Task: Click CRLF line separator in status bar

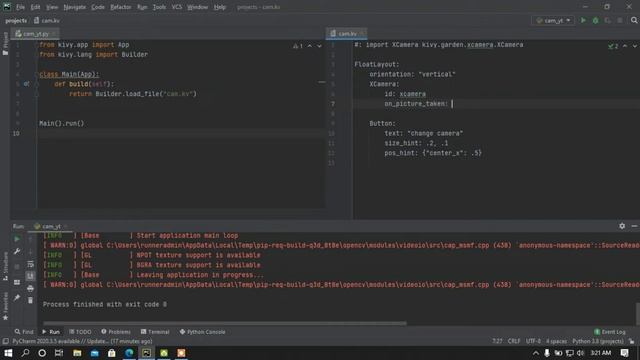Action: coord(514,341)
